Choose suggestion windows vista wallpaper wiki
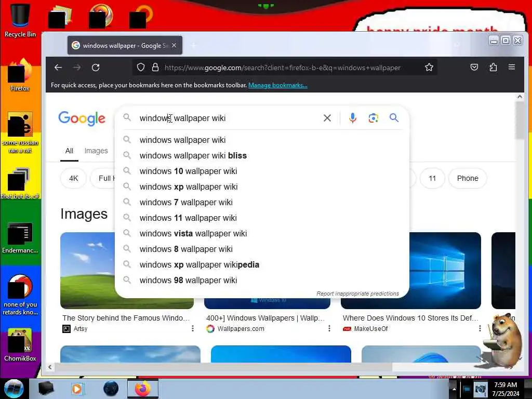The height and width of the screenshot is (399, 532). 262,233
